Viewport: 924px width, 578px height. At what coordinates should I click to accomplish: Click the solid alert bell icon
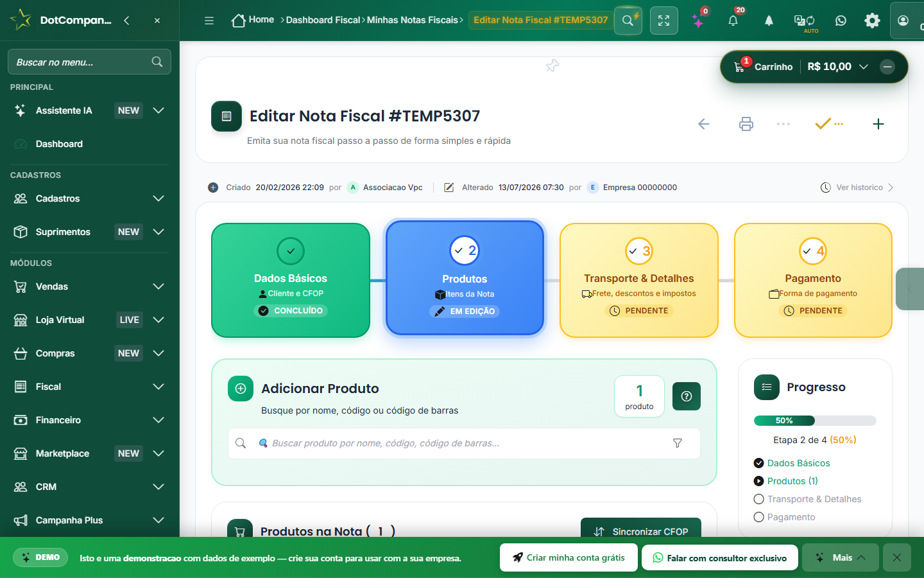point(769,21)
